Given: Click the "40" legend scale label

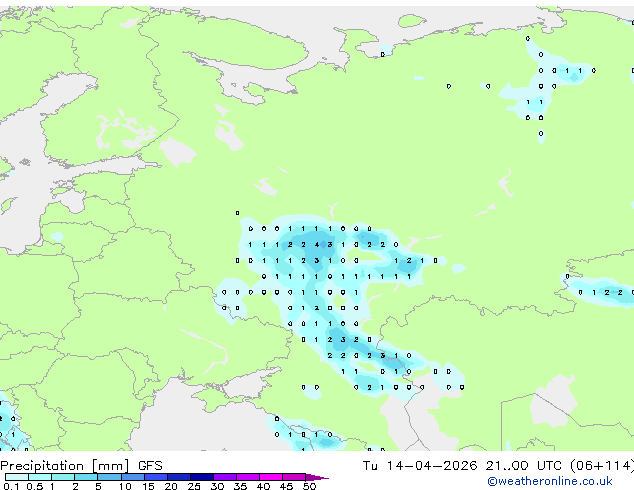Looking at the screenshot, I should pyautogui.click(x=263, y=486).
